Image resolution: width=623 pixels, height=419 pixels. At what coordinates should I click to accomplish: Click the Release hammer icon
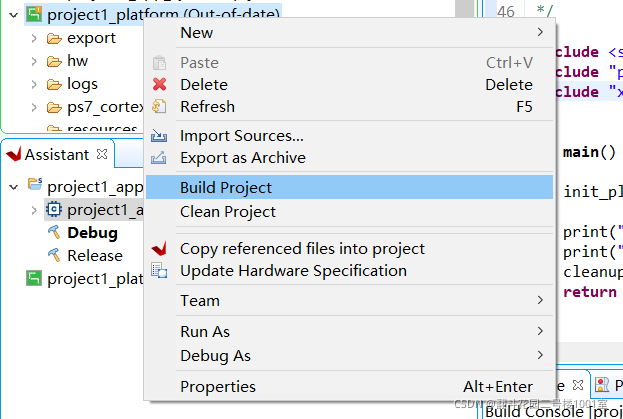coord(54,255)
